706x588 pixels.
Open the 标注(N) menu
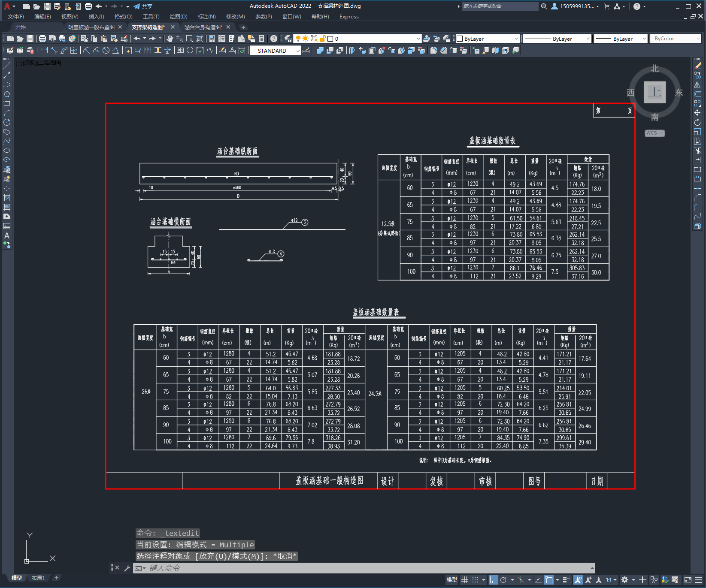coord(206,17)
